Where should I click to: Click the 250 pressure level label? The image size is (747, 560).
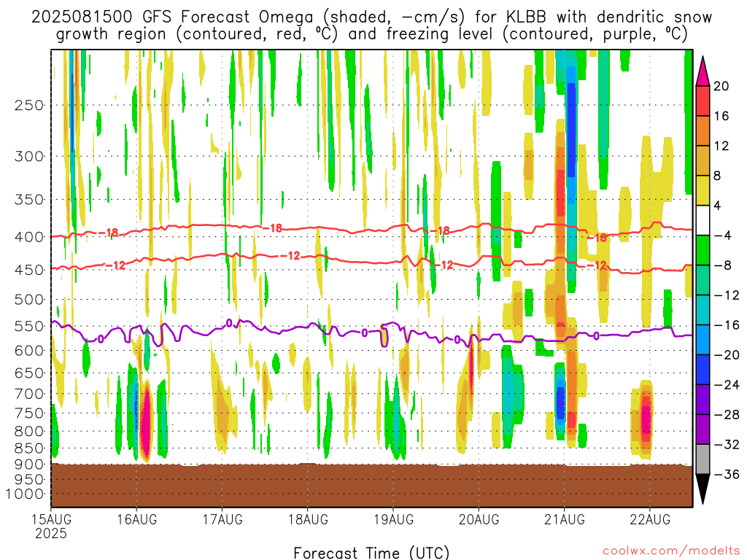point(28,105)
